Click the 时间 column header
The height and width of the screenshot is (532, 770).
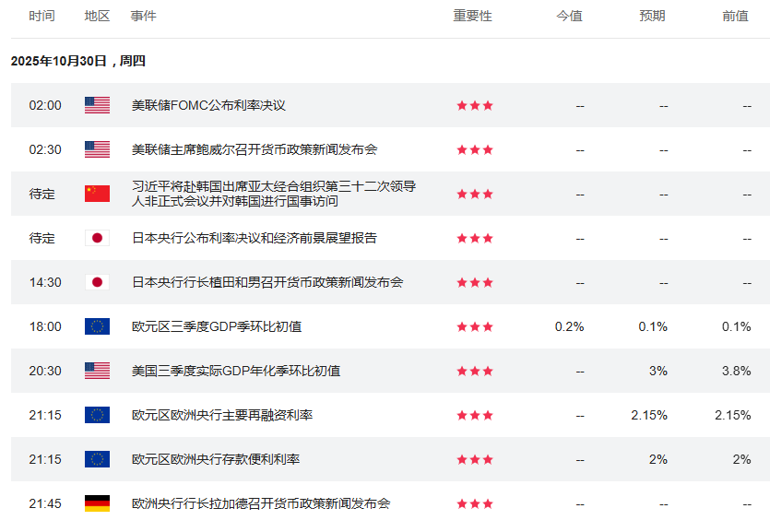pyautogui.click(x=41, y=16)
